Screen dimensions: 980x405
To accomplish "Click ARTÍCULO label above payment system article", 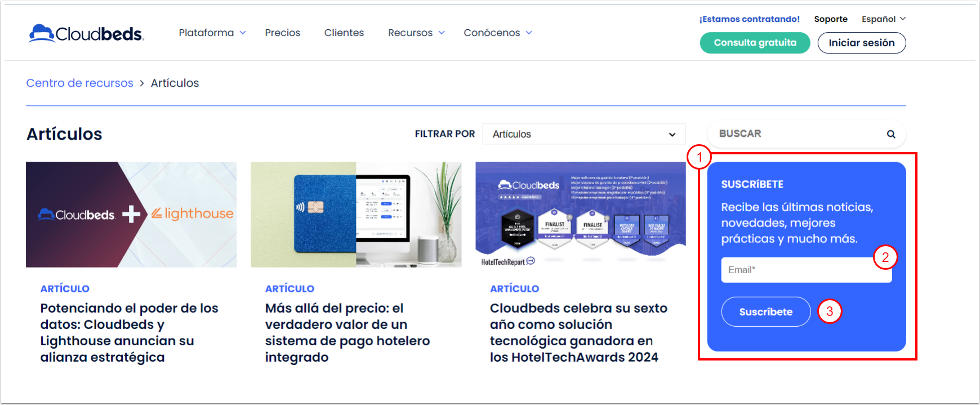I will [x=289, y=288].
